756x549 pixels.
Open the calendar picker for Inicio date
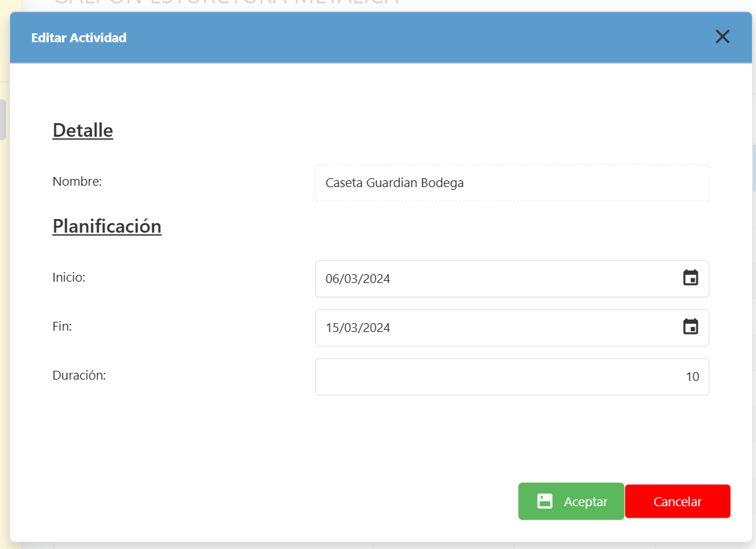690,278
